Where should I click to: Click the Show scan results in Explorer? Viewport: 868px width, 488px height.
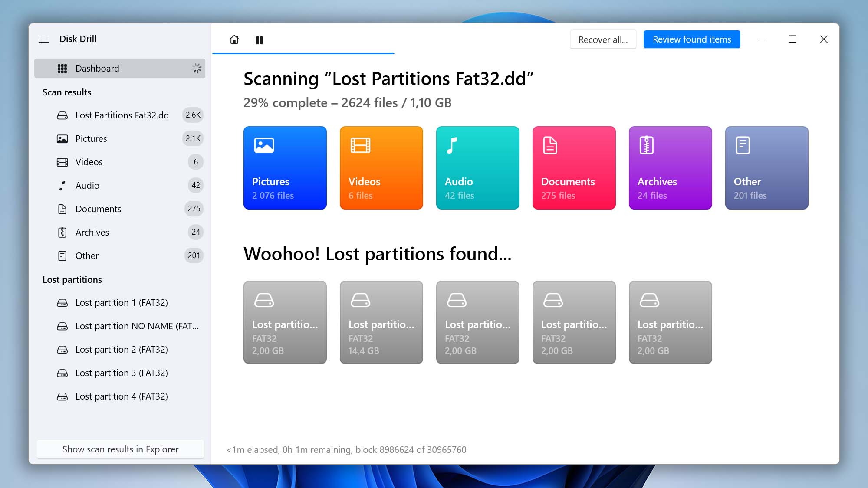[x=120, y=449]
